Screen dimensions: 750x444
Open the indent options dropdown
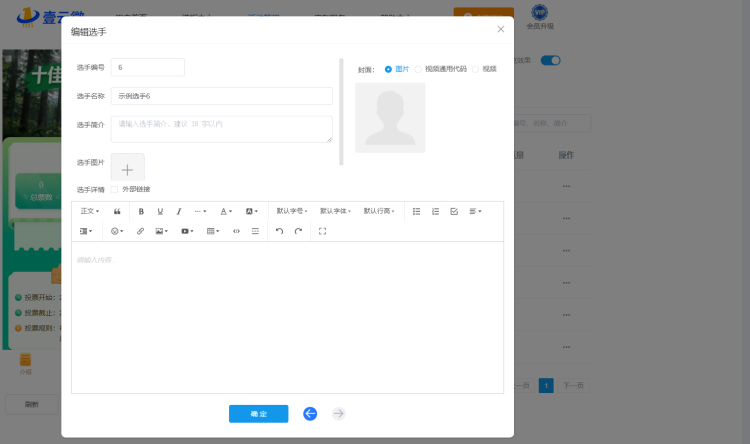(86, 231)
